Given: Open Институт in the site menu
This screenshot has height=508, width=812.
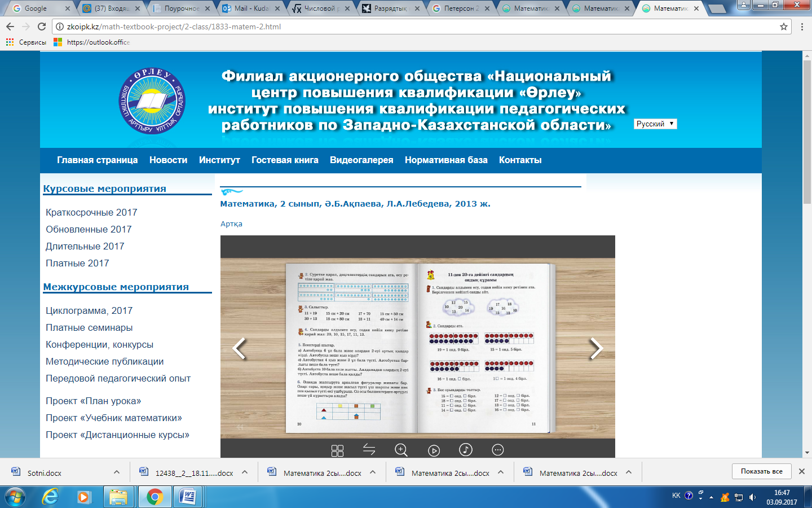Looking at the screenshot, I should tap(219, 160).
